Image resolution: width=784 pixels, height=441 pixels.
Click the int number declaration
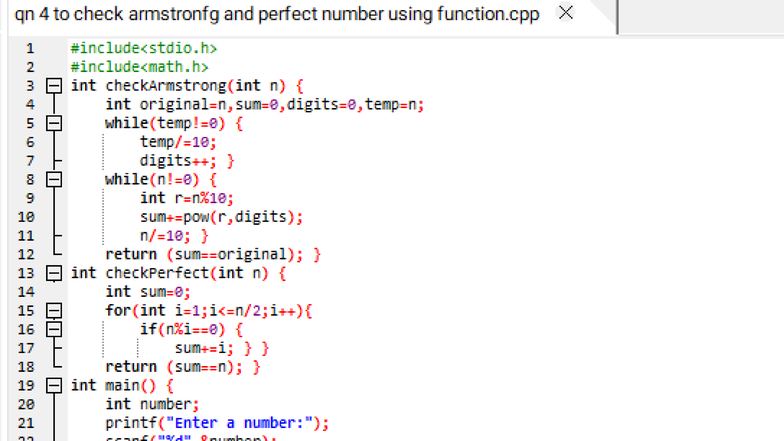pos(152,404)
